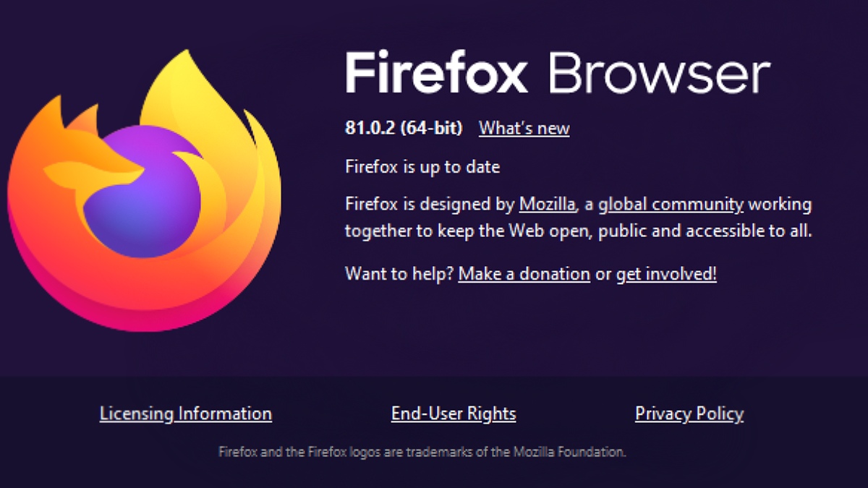The width and height of the screenshot is (868, 488).
Task: Click the Firefox fox-and-globe logo
Action: pos(144,190)
